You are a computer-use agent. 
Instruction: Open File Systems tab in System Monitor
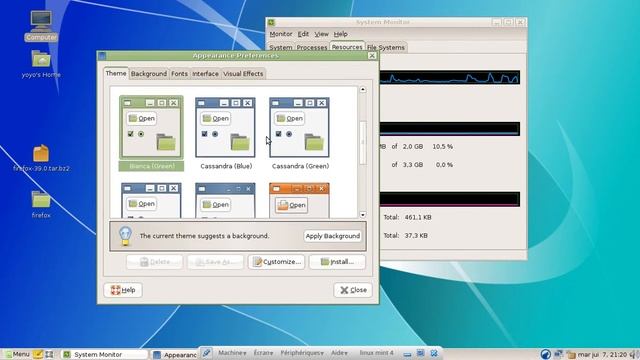(386, 47)
